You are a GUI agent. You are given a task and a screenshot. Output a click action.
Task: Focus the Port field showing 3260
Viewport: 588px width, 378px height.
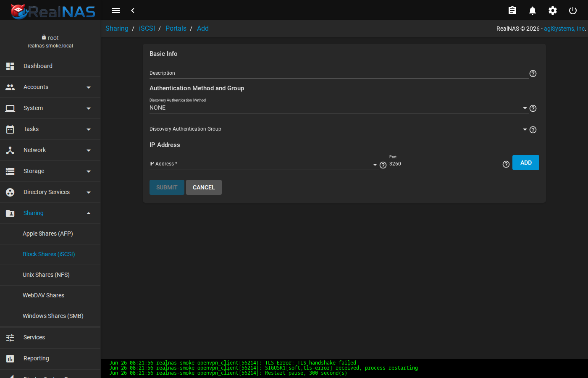445,164
